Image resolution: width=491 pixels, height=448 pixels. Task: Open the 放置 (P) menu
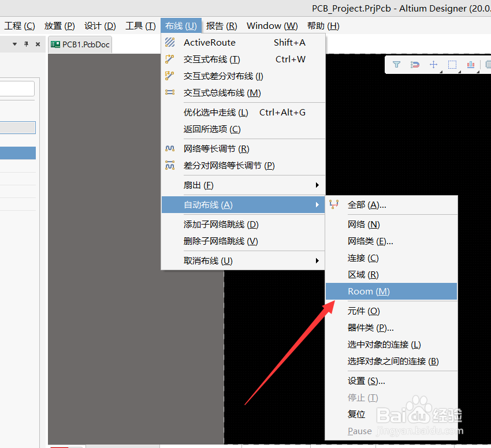(x=59, y=25)
